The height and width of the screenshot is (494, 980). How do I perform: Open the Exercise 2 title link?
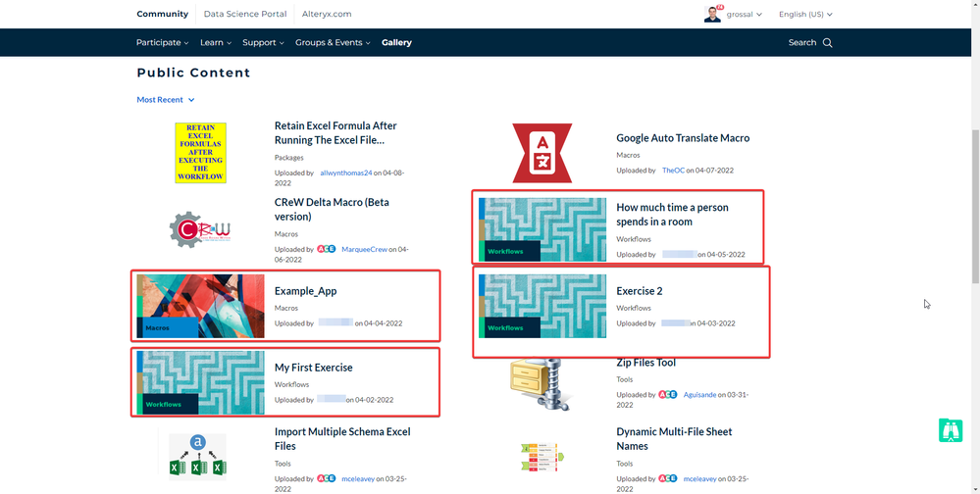click(639, 291)
